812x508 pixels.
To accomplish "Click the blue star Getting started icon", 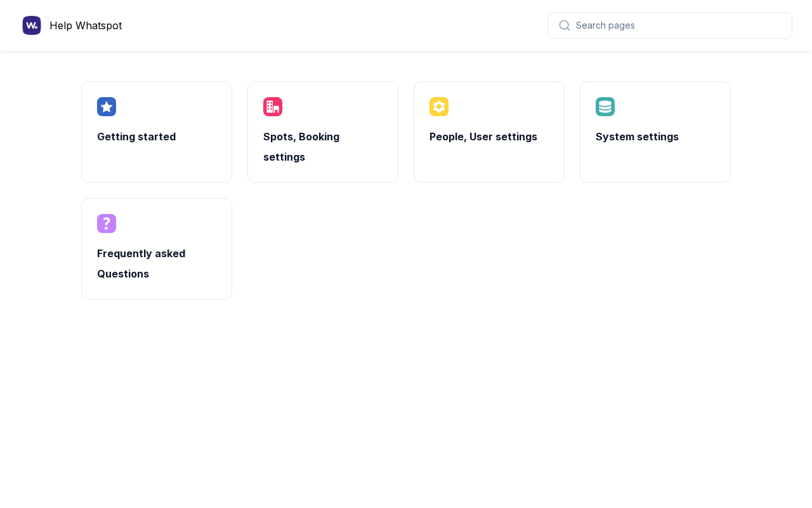I will pyautogui.click(x=107, y=107).
